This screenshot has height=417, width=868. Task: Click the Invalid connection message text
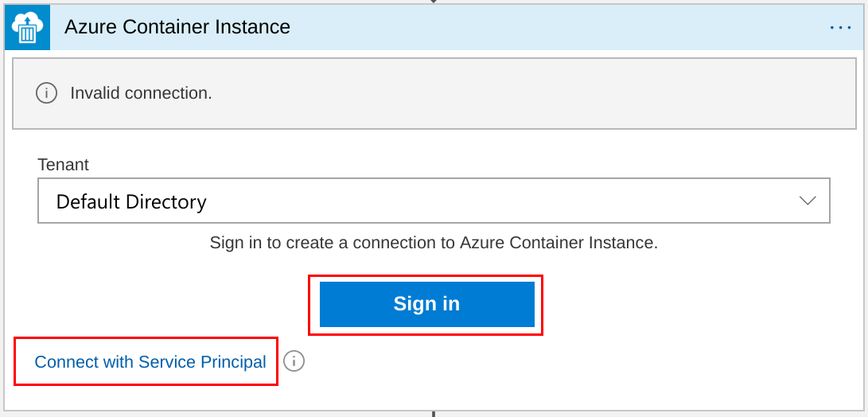tap(141, 93)
